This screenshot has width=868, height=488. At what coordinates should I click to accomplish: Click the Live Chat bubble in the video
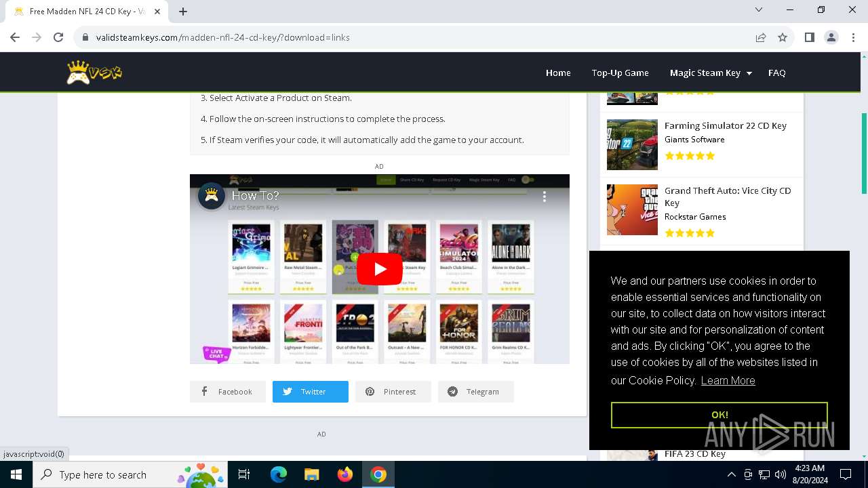click(x=216, y=354)
